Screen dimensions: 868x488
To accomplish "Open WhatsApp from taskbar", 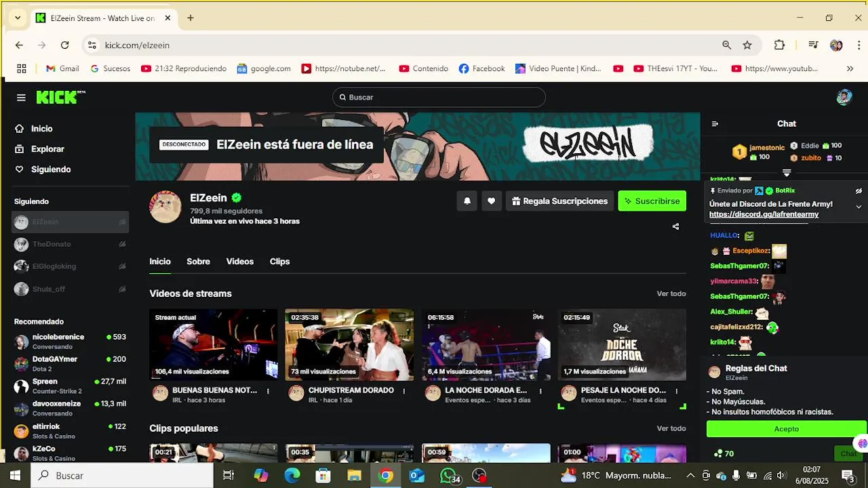I will pyautogui.click(x=448, y=476).
